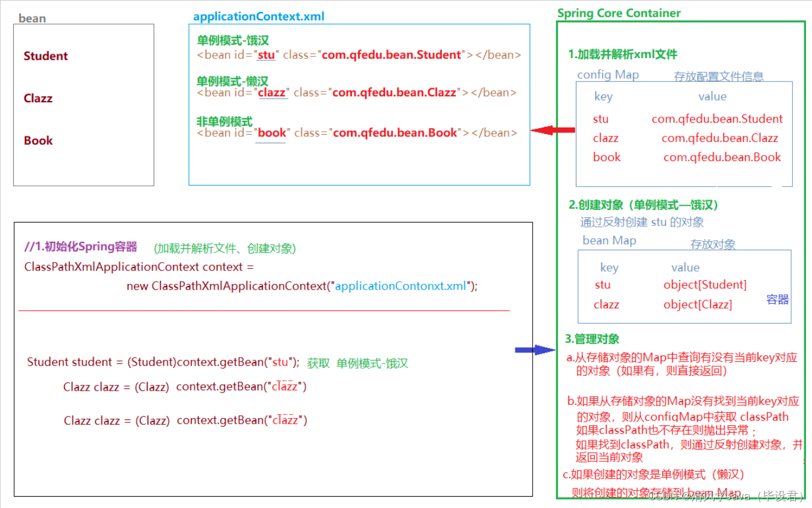The image size is (812, 508).
Task: Click the "stu" key in the config Map table
Action: [x=601, y=119]
